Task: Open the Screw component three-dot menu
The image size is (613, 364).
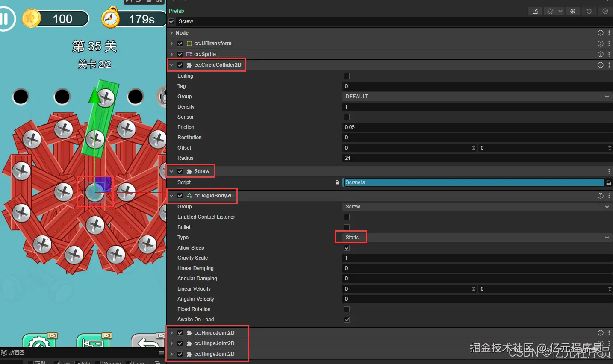Action: tap(609, 171)
